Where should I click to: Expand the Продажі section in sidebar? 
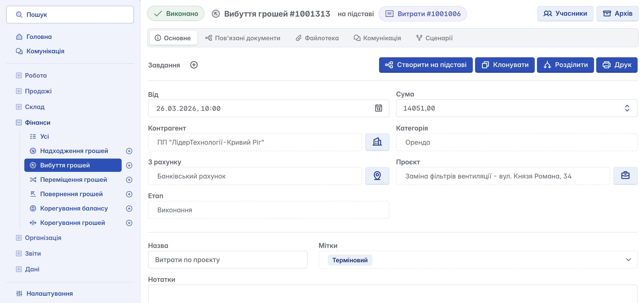[x=19, y=91]
